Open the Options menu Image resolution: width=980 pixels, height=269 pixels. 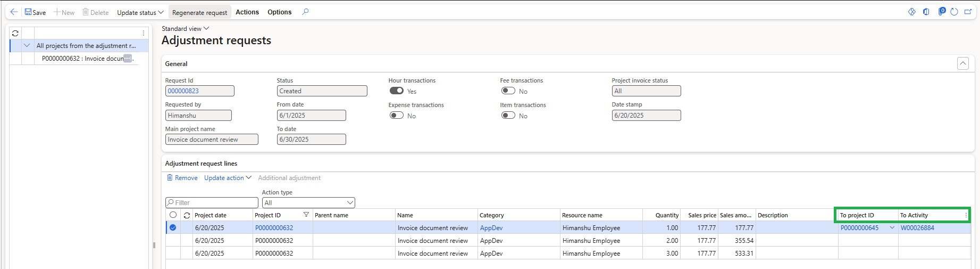click(279, 12)
